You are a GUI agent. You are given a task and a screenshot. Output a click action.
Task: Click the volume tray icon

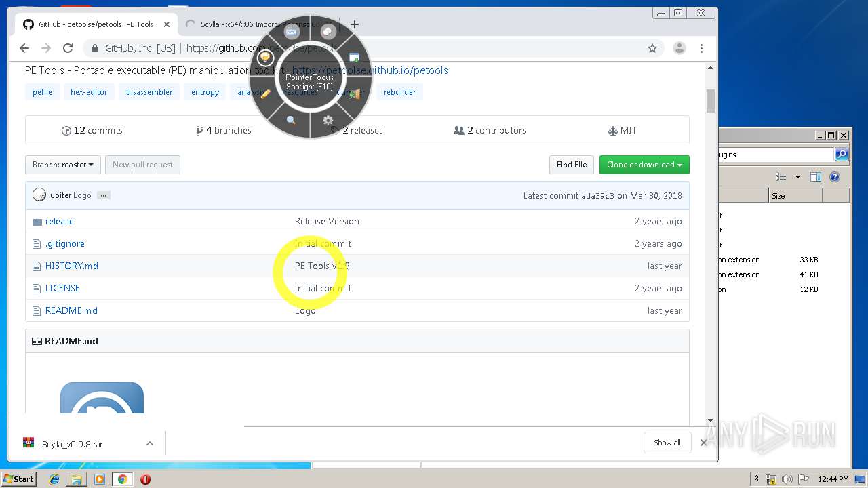pyautogui.click(x=787, y=479)
